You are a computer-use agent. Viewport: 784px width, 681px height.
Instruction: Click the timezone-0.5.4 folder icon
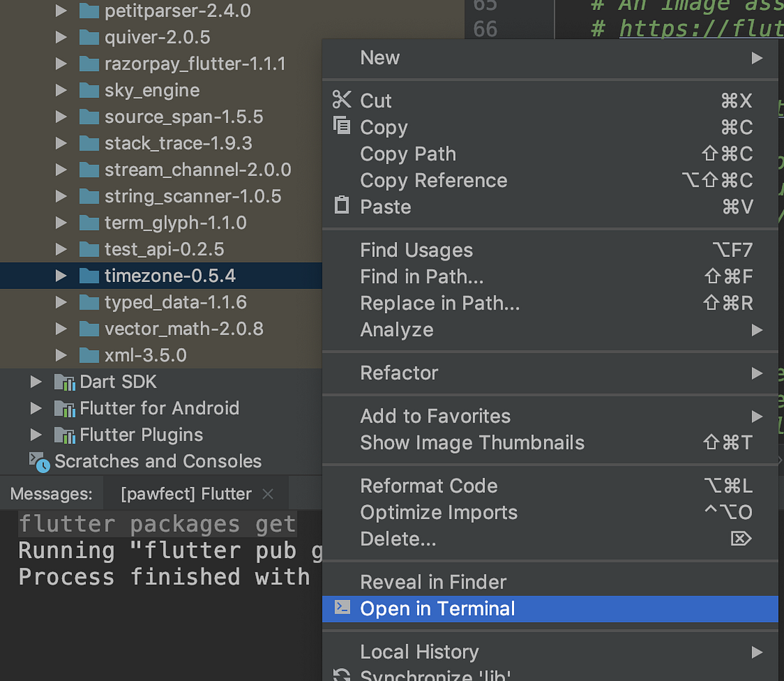coord(90,276)
